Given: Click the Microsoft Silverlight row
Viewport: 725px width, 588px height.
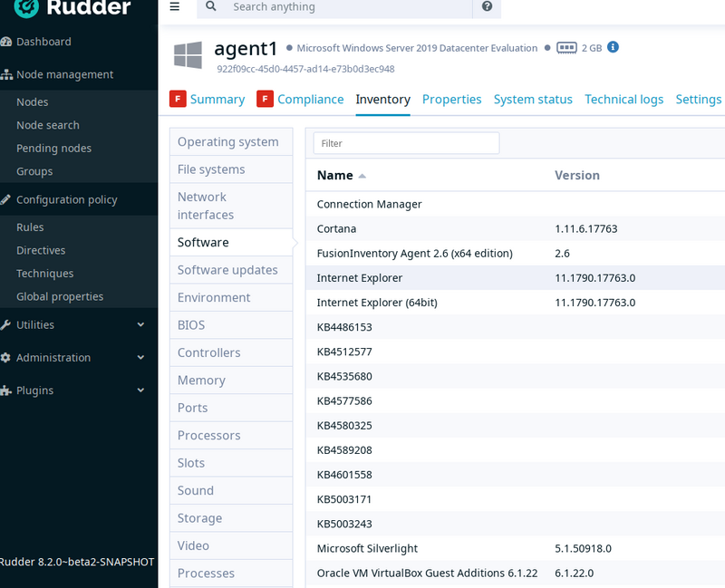Looking at the screenshot, I should 515,549.
